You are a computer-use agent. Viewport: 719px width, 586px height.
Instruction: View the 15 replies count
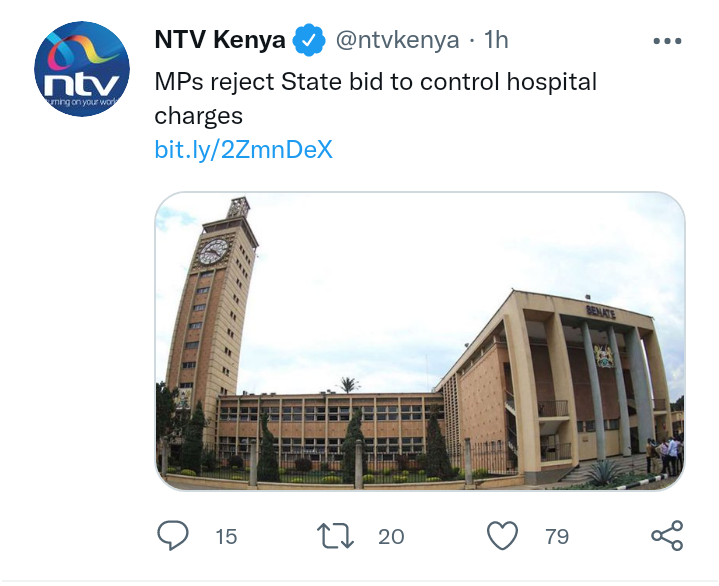(x=226, y=536)
